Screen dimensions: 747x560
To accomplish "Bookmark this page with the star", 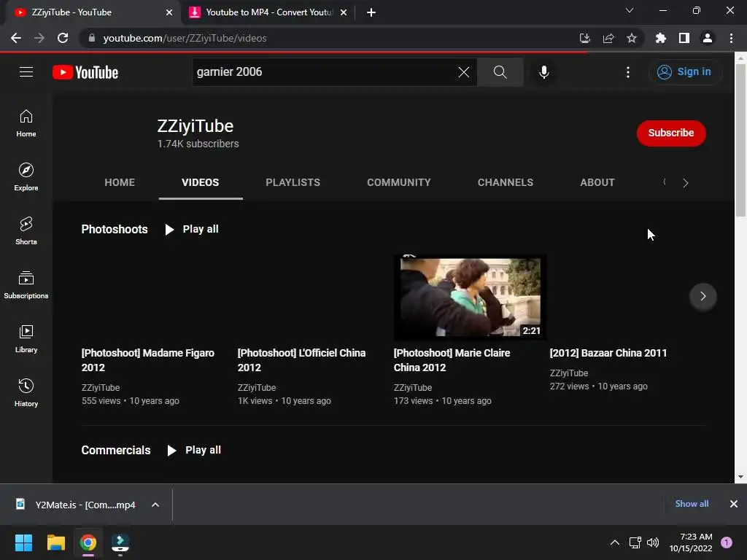I will (x=631, y=38).
